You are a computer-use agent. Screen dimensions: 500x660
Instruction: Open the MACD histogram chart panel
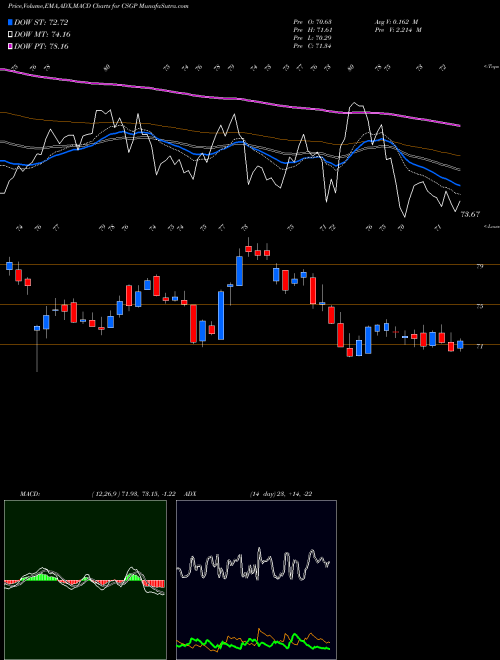click(x=85, y=580)
